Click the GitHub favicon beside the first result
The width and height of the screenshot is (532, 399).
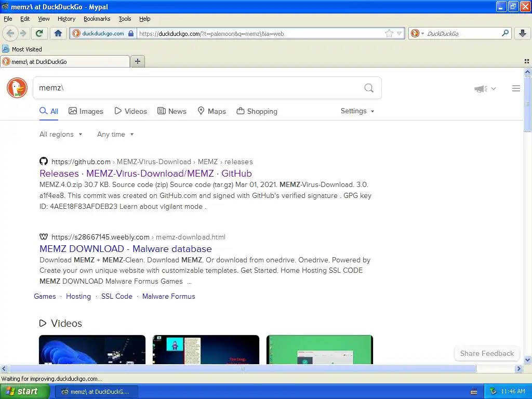point(44,161)
